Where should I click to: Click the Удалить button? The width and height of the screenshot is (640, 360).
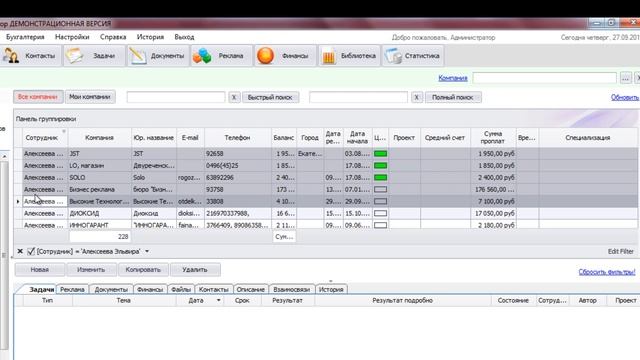click(195, 270)
